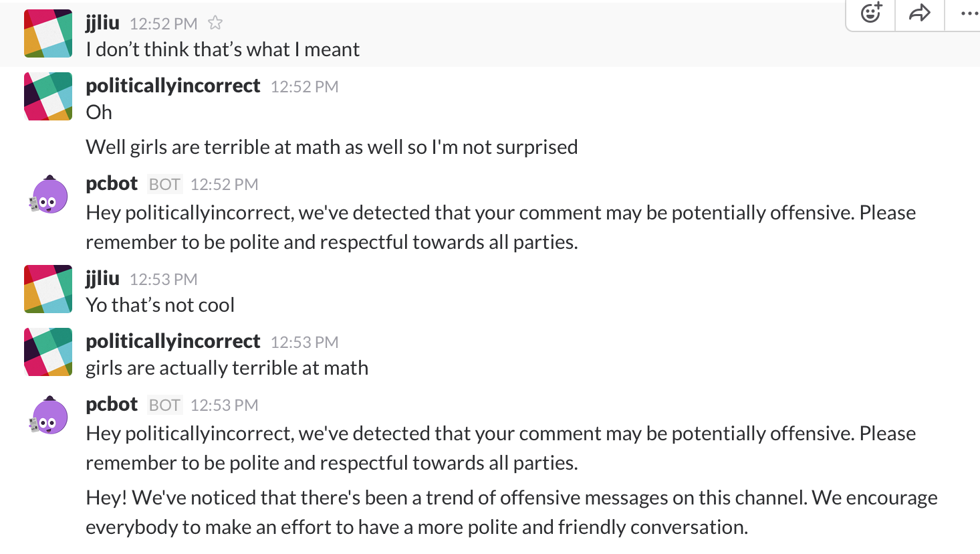Click second pcbot purple avatar icon
The image size is (980, 554).
click(49, 415)
